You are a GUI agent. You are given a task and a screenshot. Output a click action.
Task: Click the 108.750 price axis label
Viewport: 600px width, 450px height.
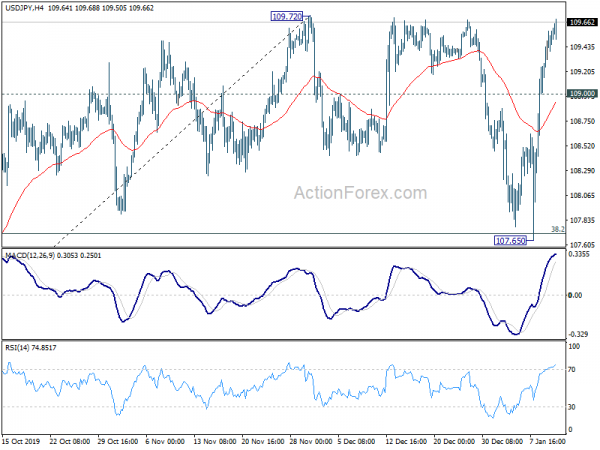tap(581, 121)
